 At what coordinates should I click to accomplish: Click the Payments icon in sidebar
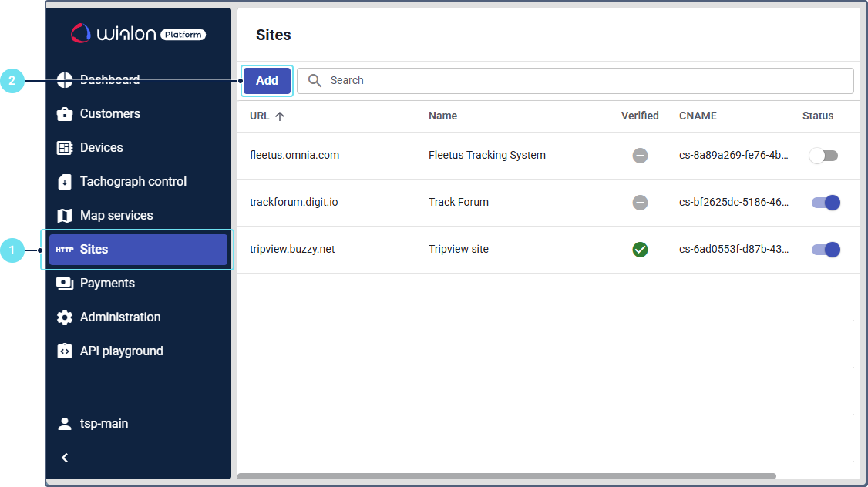(65, 284)
